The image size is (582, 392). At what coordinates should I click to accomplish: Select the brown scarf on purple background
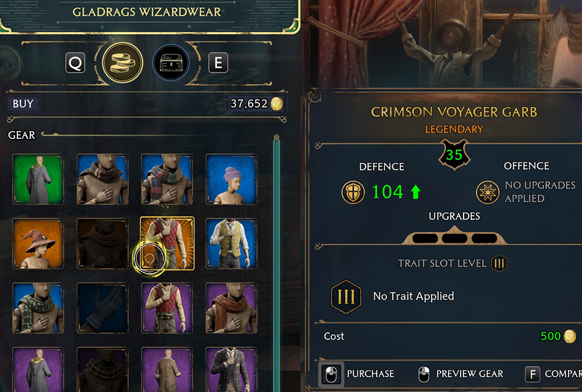231,308
